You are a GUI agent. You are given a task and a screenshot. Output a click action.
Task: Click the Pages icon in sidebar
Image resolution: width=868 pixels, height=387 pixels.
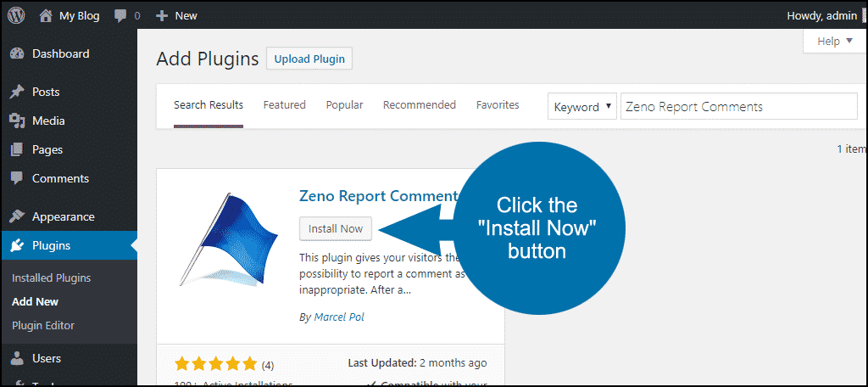click(x=18, y=149)
